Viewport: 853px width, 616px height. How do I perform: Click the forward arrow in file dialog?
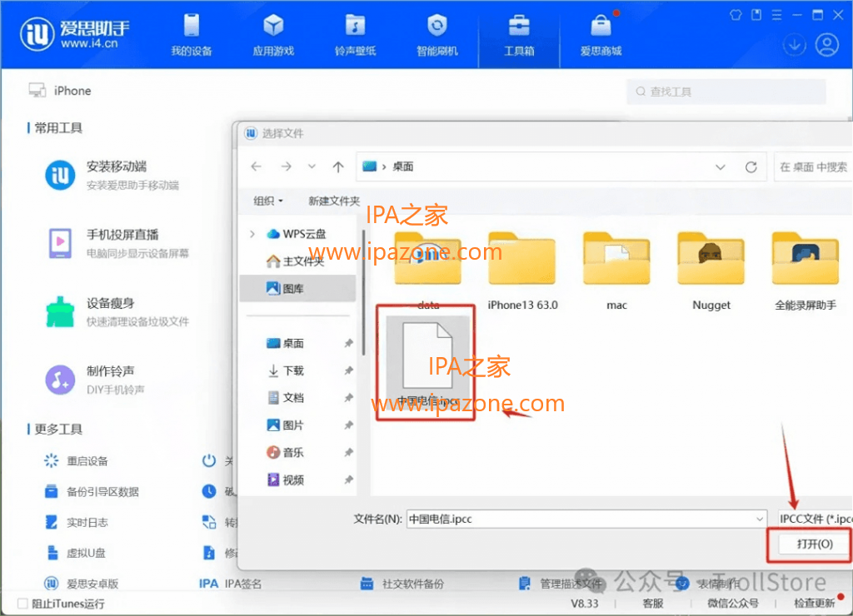(287, 166)
